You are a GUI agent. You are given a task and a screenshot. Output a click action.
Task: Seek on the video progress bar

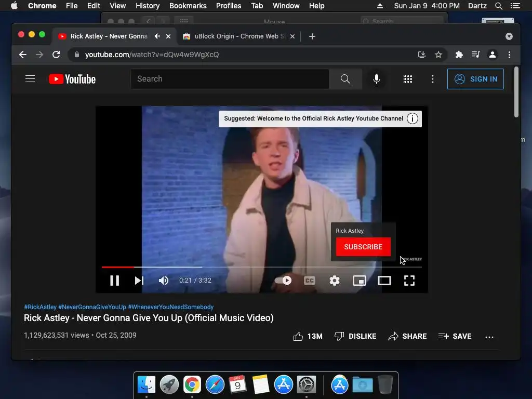262,268
